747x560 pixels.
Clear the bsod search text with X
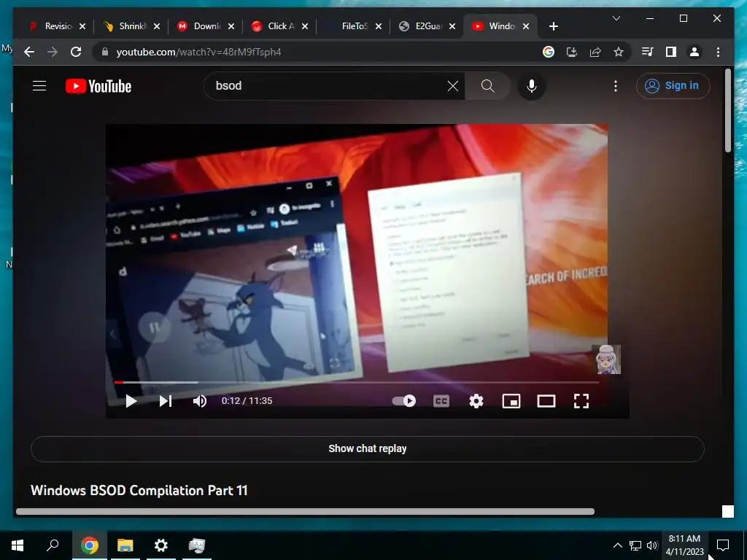point(452,86)
